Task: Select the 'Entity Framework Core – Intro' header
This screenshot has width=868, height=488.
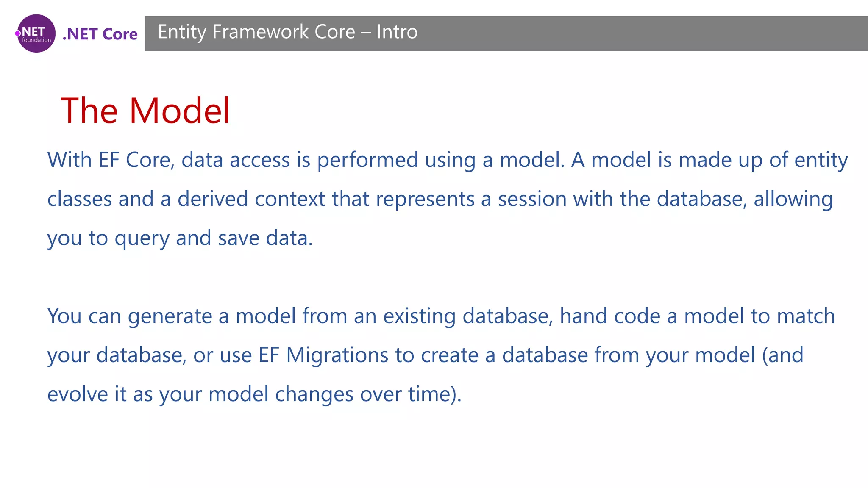Action: [288, 32]
